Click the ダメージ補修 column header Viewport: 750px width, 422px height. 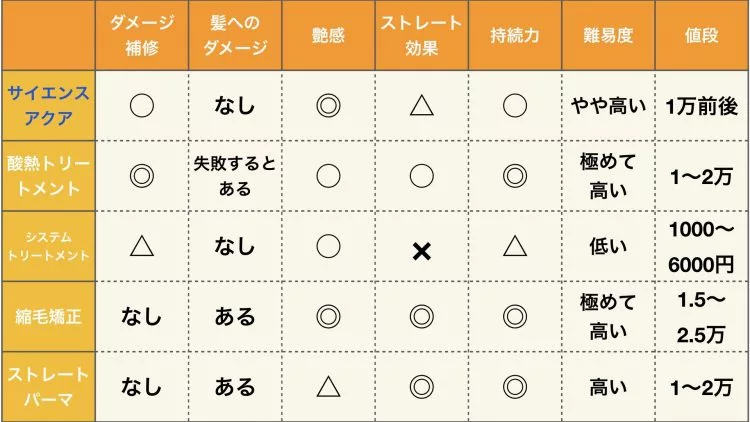click(x=142, y=35)
